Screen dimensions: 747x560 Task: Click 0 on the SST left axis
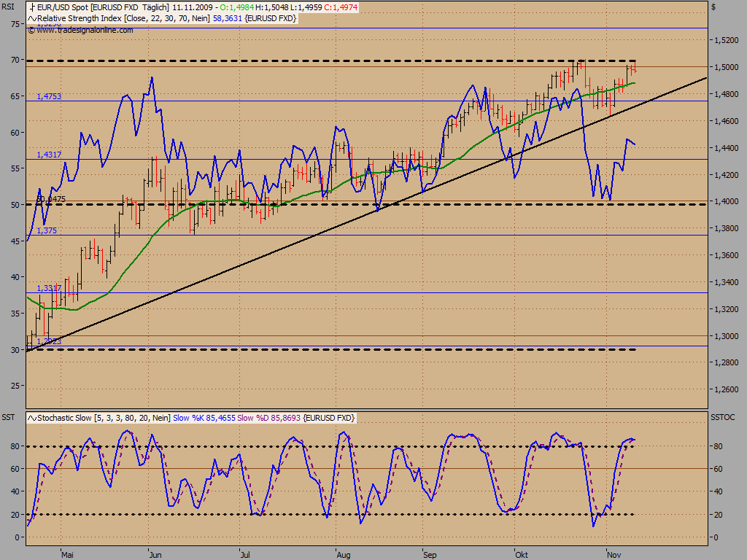[18, 537]
